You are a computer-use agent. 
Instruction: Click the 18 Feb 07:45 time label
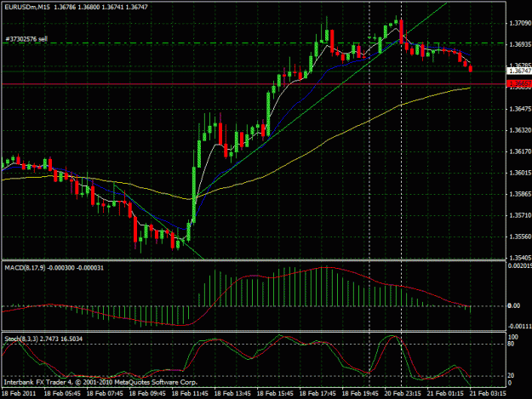click(105, 394)
